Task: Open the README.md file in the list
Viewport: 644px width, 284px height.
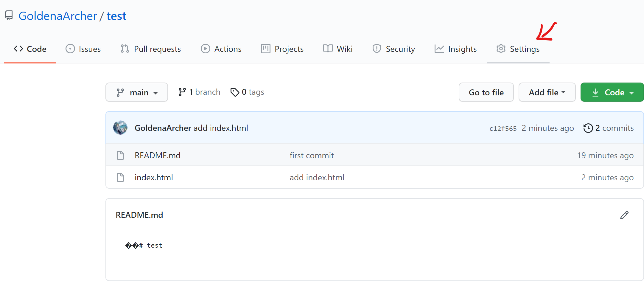Action: pyautogui.click(x=158, y=155)
